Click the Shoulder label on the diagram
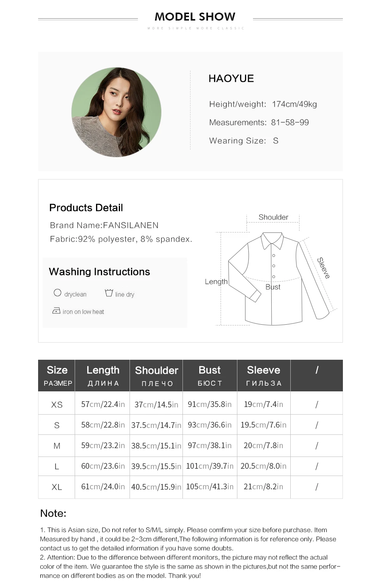The image size is (381, 588). pos(273,217)
